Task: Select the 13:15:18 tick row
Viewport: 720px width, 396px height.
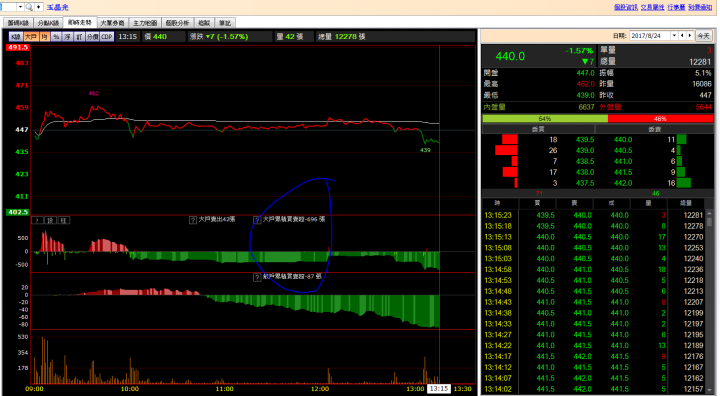Action: 594,226
